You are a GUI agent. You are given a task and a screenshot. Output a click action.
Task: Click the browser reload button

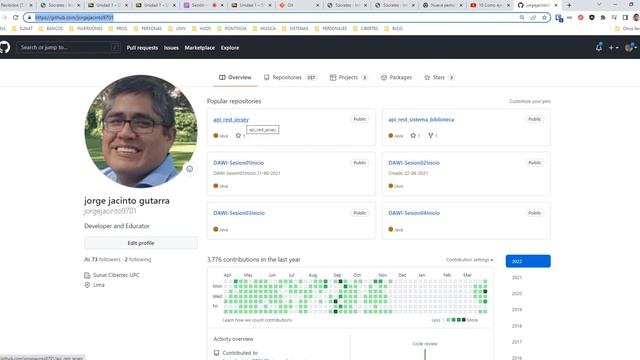pos(16,18)
